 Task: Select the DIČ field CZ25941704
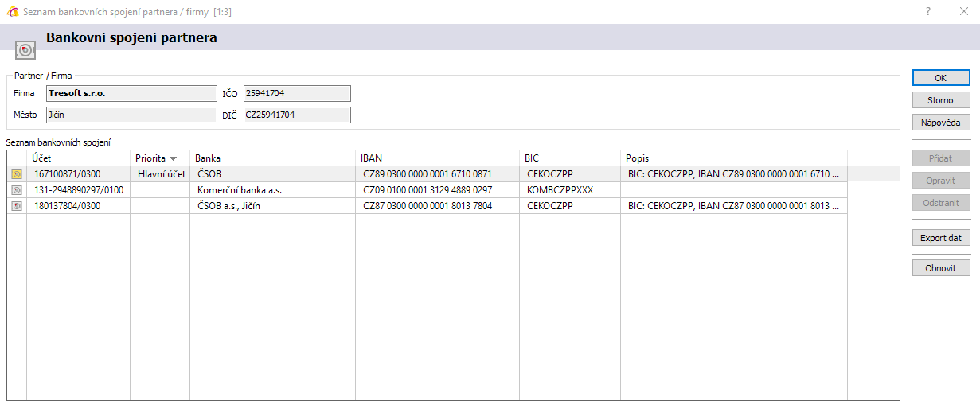pos(297,115)
